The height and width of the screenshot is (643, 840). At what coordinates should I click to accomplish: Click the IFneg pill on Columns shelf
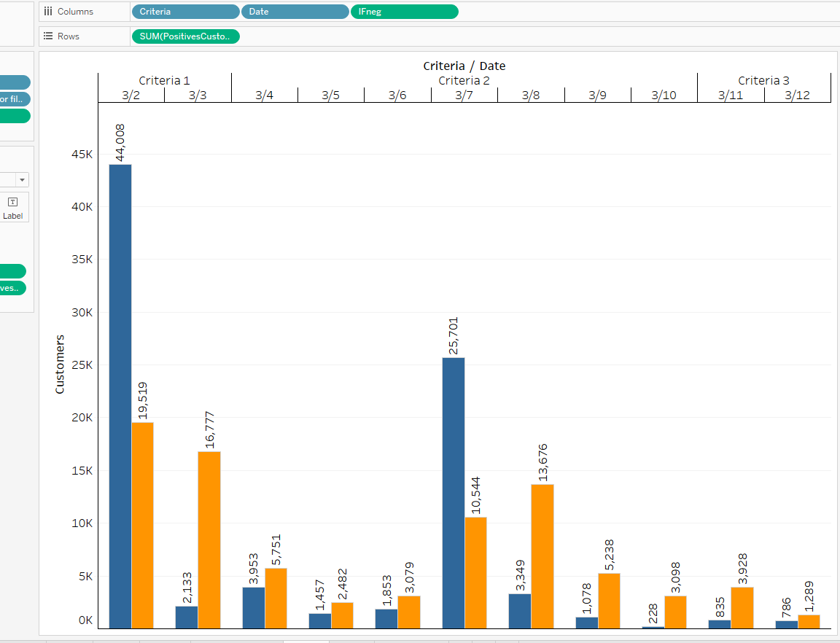tap(404, 12)
